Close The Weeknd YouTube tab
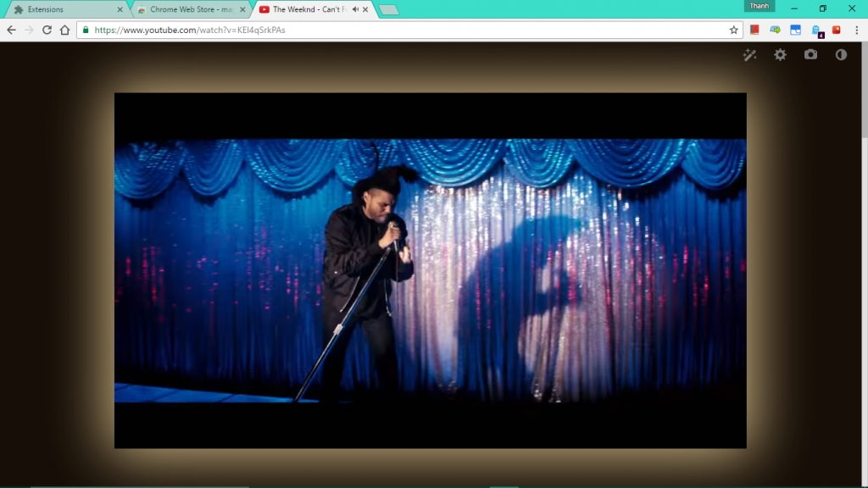 [x=365, y=9]
